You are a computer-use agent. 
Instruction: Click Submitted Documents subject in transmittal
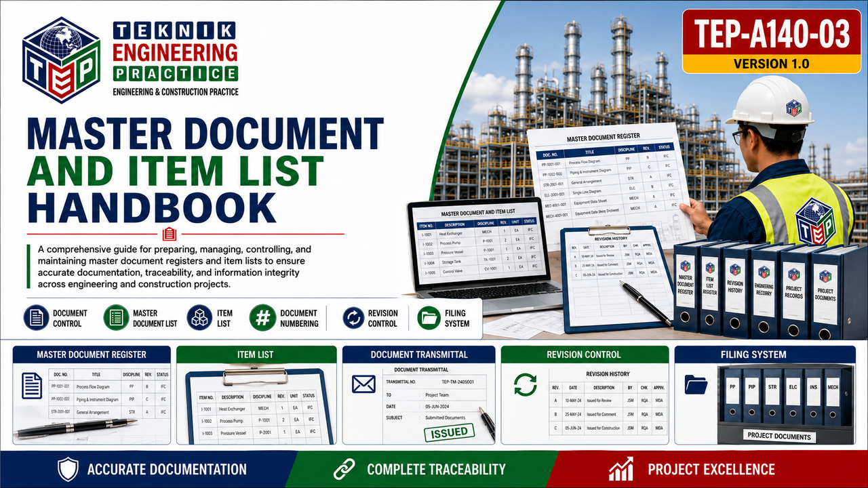click(x=445, y=418)
